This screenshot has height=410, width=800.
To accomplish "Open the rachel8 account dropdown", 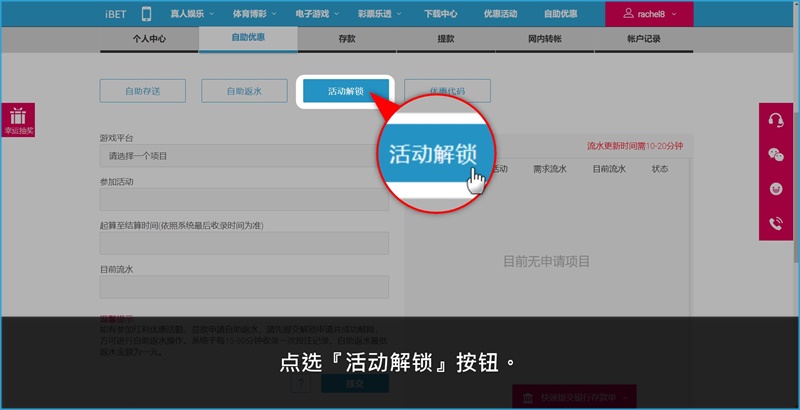I will coord(649,14).
